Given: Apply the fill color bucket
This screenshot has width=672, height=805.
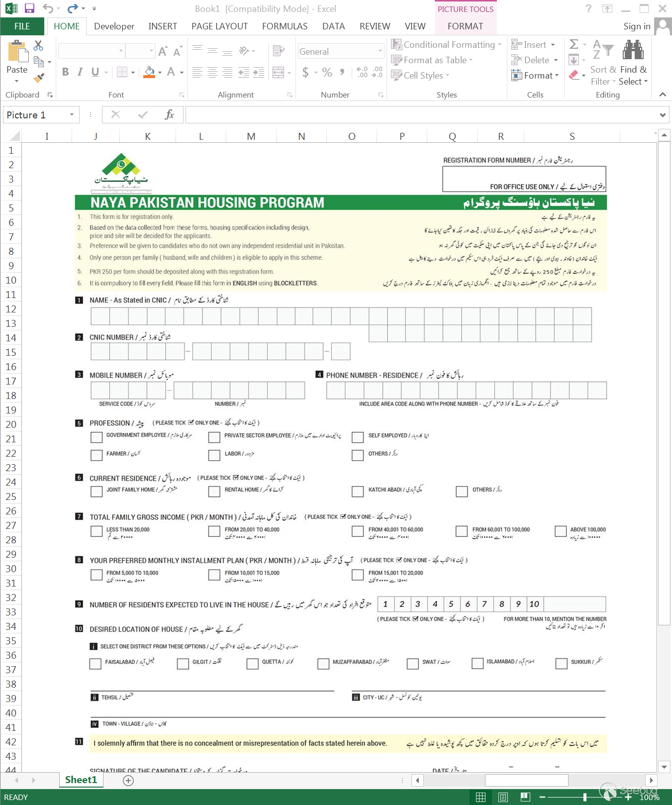Looking at the screenshot, I should pos(149,73).
